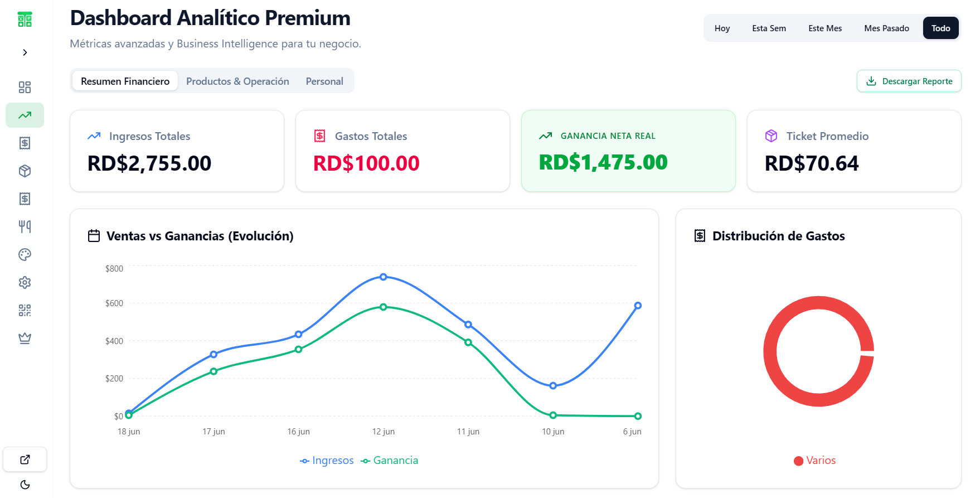Screen dimensions: 980x498
Task: Open the QR code sidebar icon
Action: coord(25,310)
